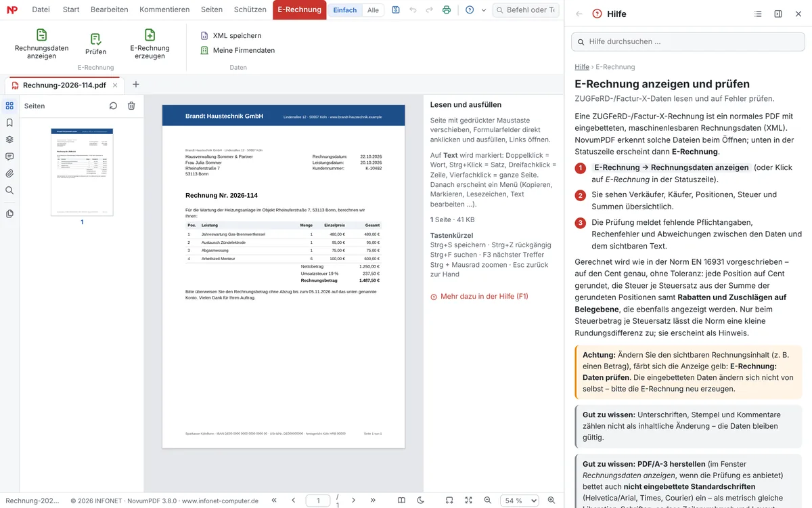Screen dimensions: 812x508
Task: Open the Datei menu
Action: point(41,9)
